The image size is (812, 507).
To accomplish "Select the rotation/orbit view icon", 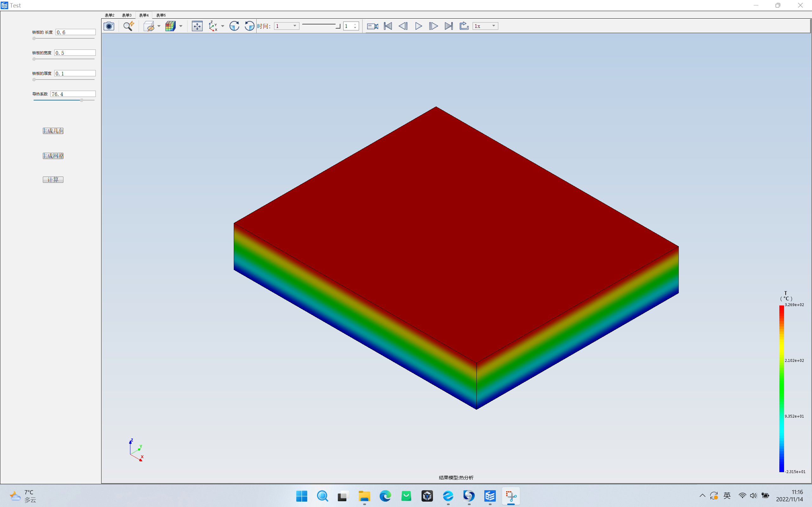I will click(x=234, y=26).
